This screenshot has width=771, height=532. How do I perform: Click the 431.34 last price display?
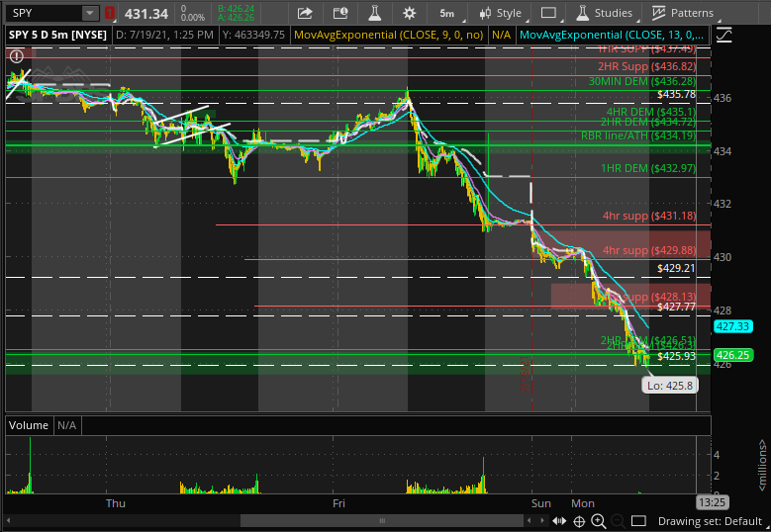pos(146,14)
